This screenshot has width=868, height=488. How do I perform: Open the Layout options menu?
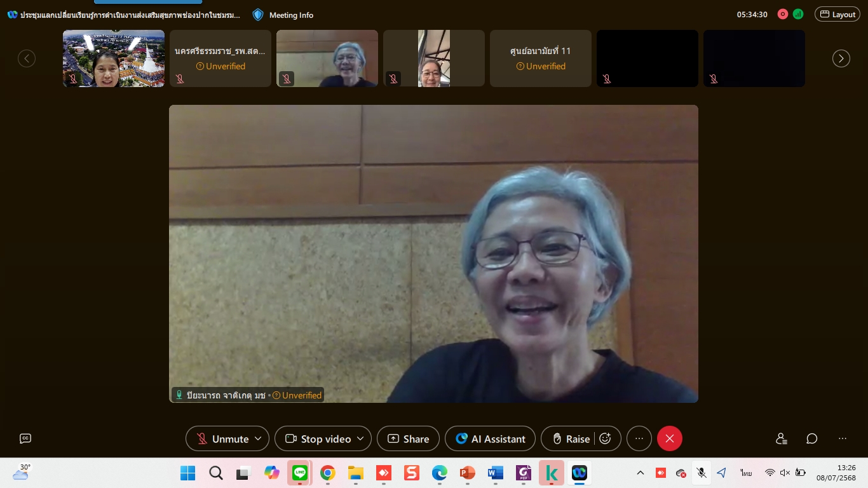[837, 15]
